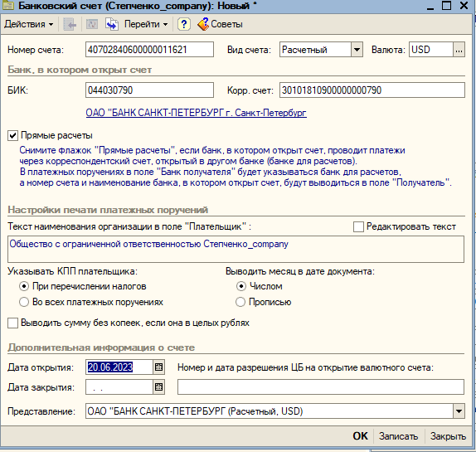Choose Прописью month output option

(240, 302)
